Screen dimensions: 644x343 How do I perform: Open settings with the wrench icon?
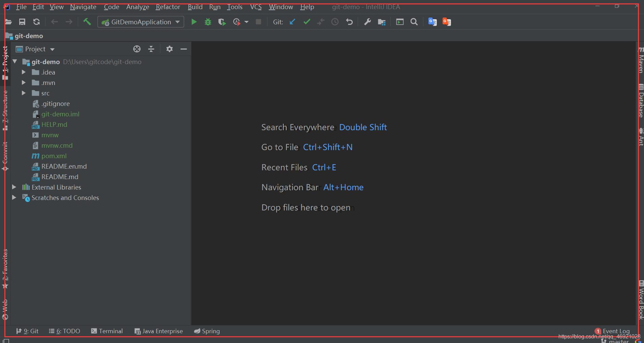click(x=367, y=22)
